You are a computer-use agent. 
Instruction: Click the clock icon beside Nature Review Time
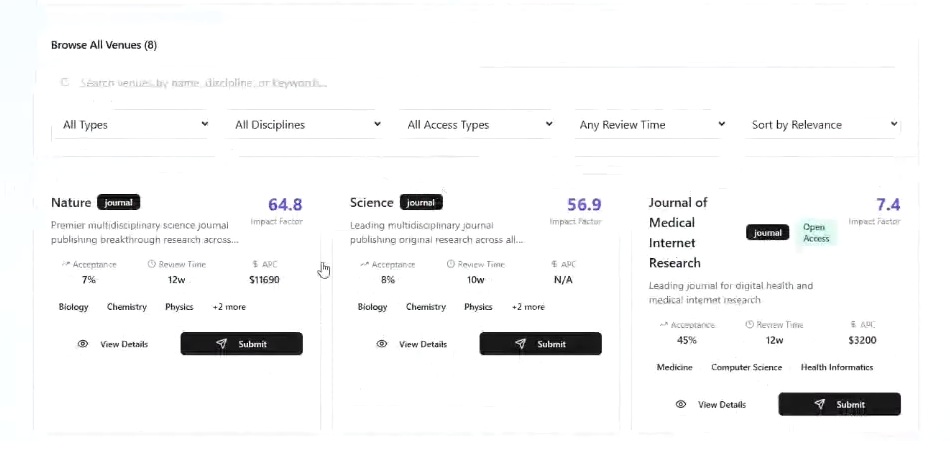[152, 265]
